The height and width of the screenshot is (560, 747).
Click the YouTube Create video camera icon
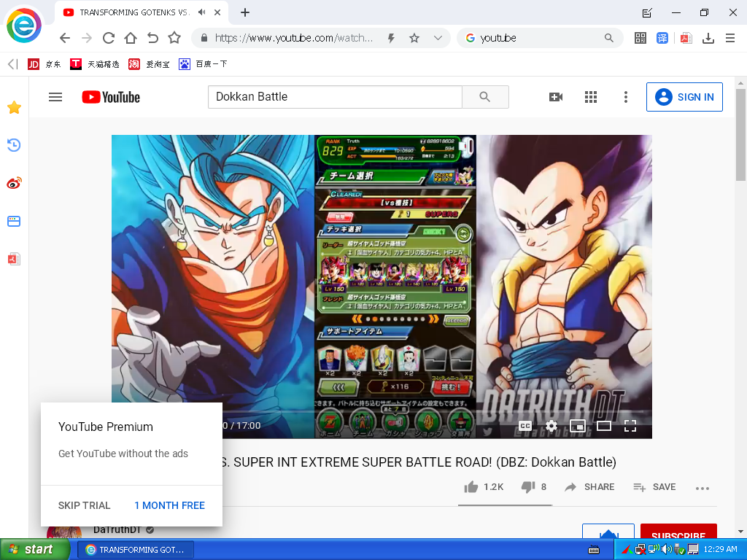click(x=555, y=96)
